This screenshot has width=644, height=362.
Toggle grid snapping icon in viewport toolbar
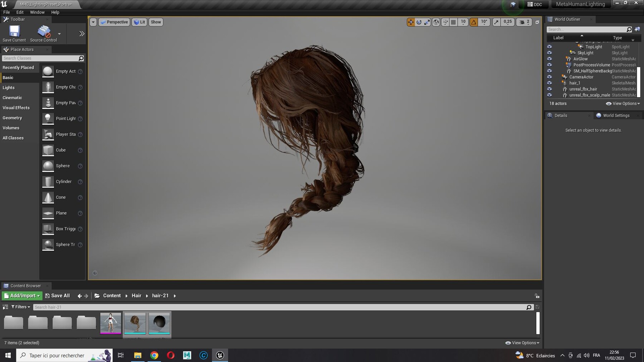click(453, 22)
